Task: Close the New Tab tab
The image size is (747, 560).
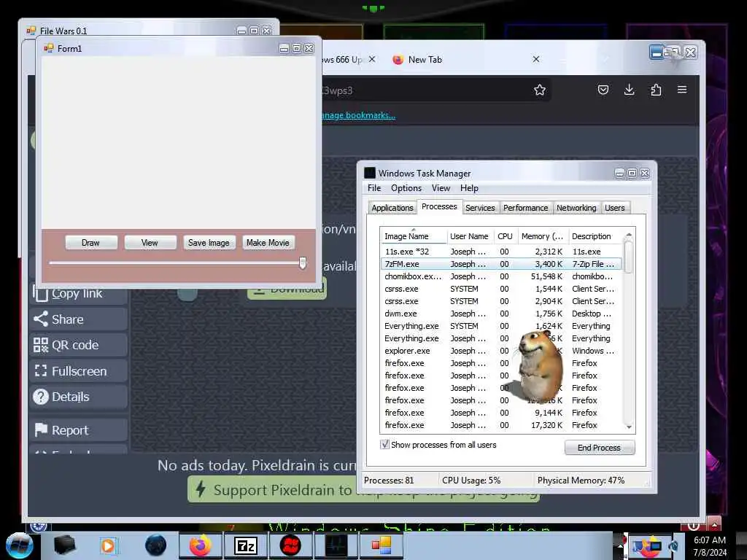Action: click(536, 59)
